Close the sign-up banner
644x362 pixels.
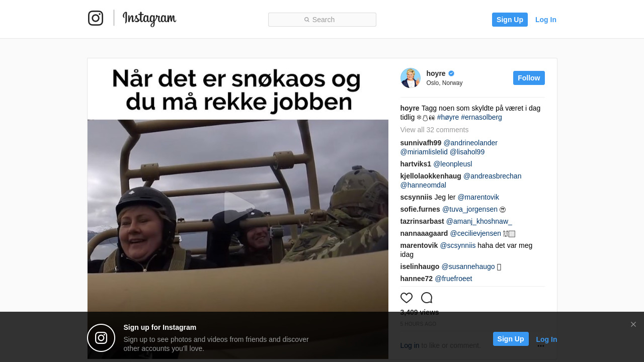[633, 324]
